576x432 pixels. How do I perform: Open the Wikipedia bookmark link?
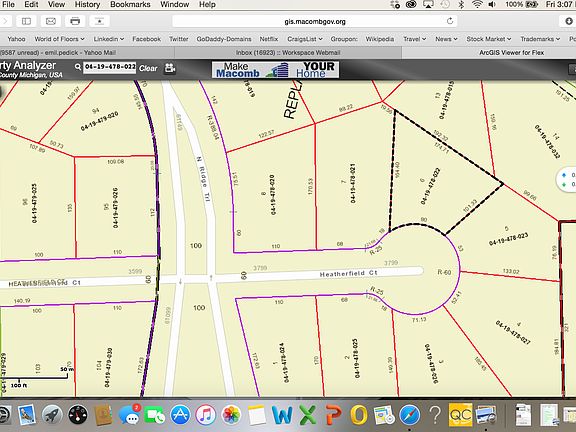379,39
